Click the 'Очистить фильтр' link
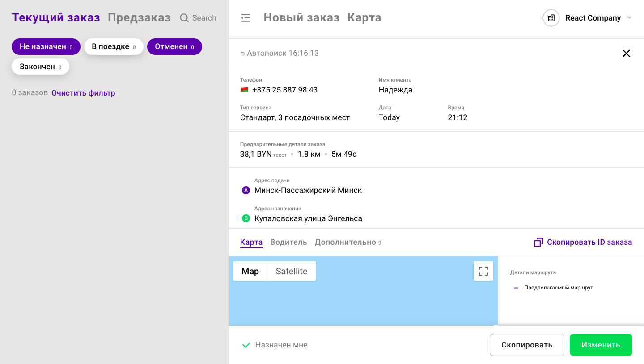Image resolution: width=644 pixels, height=364 pixels. (83, 93)
